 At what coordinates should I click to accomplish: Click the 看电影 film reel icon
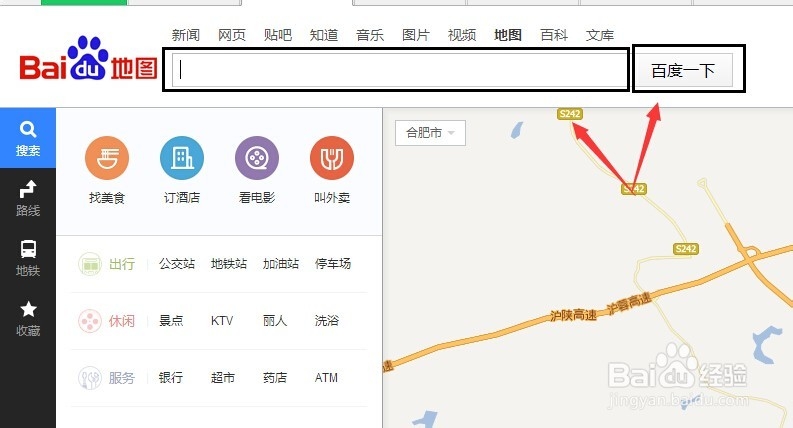coord(257,158)
